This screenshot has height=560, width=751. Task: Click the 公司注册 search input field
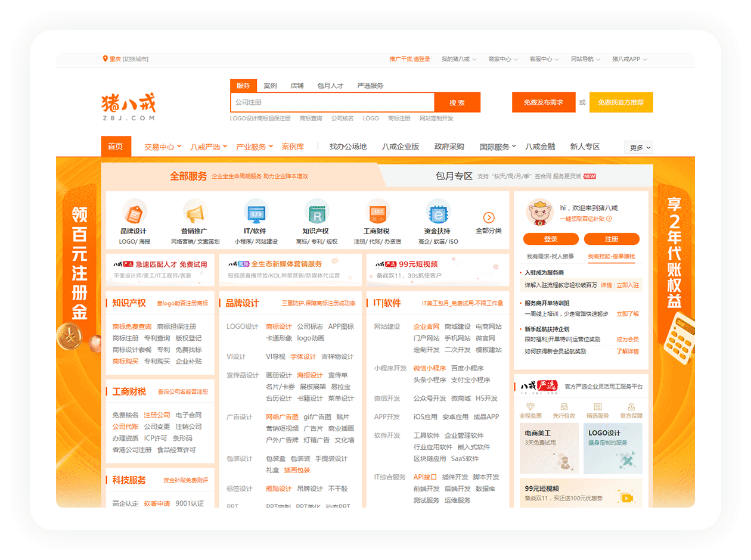tap(333, 102)
